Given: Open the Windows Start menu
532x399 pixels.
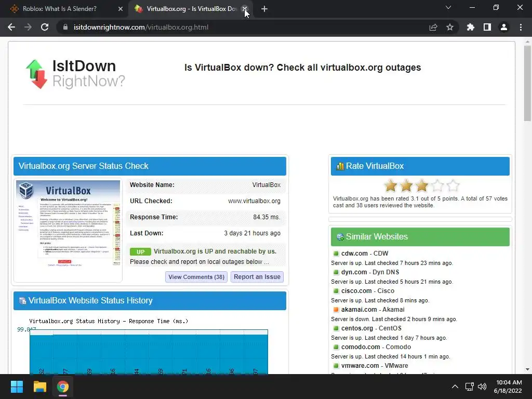Looking at the screenshot, I should coord(17,387).
